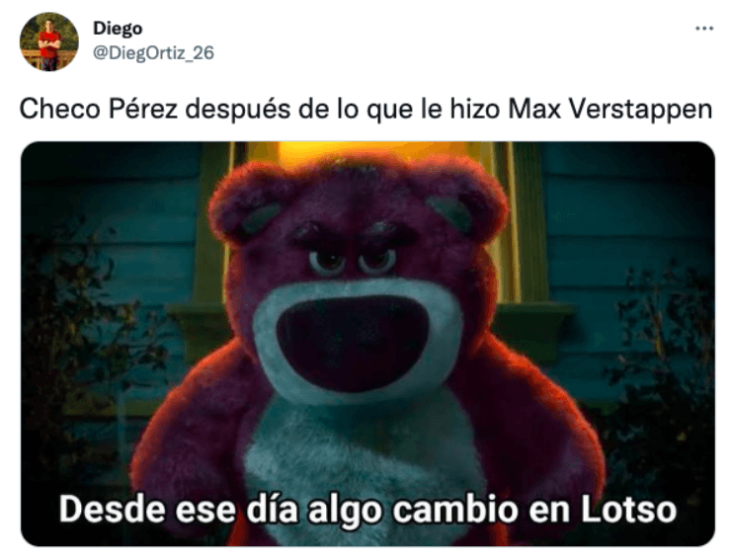The height and width of the screenshot is (560, 731).
Task: Open the three-dot more options menu
Action: coord(704,29)
